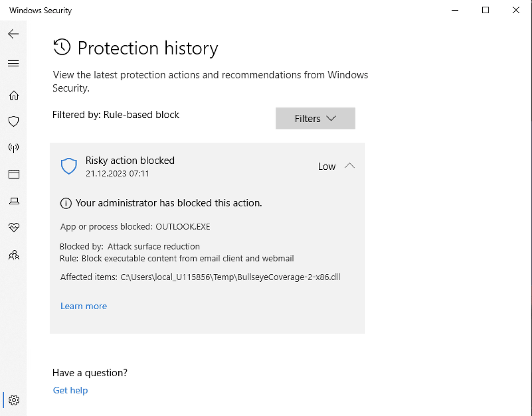
Task: Click the Risky action blocked title
Action: [130, 160]
